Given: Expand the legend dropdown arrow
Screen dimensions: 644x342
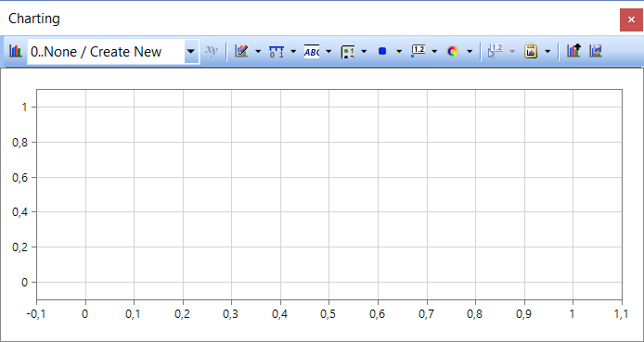Looking at the screenshot, I should (x=364, y=51).
